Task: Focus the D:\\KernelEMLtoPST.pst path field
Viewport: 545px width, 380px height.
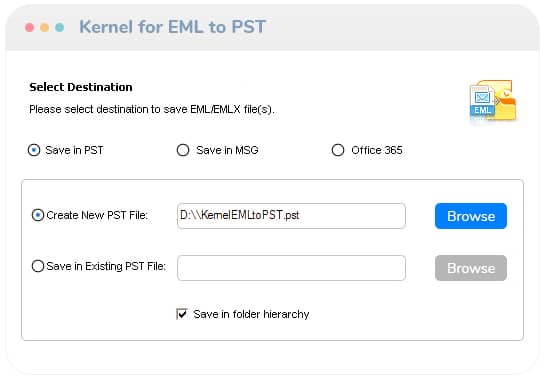Action: pos(291,216)
